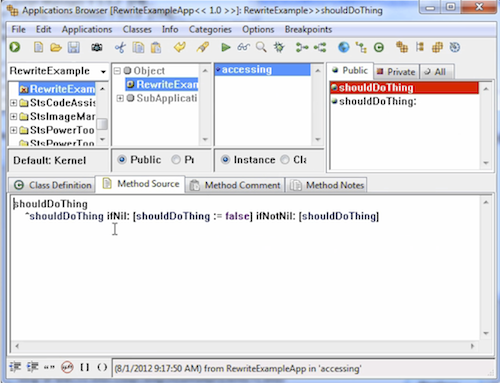Click the square brackets icon in status bar
The width and height of the screenshot is (500, 383).
(85, 367)
